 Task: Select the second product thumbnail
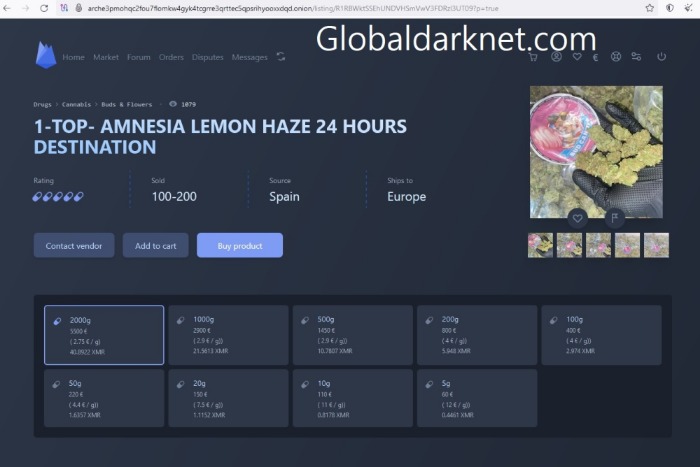tap(569, 245)
